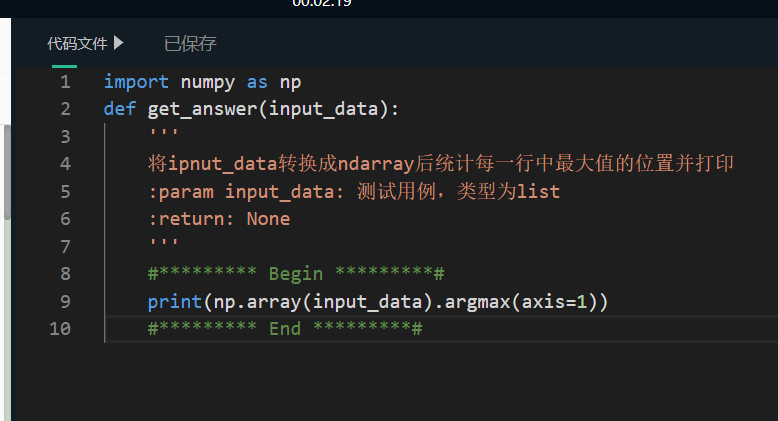778x421 pixels.
Task: Click the ':return: None' docstring line
Action: tap(219, 219)
